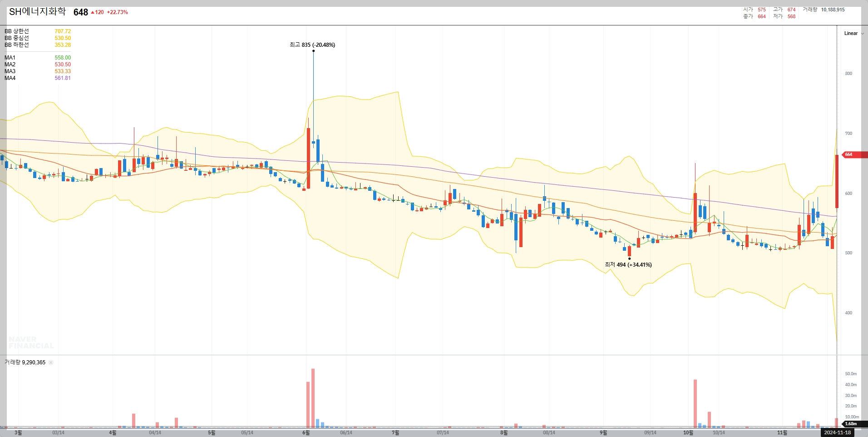Viewport: 868px width, 437px height.
Task: Click the 561.81 MA4 value
Action: (63, 78)
